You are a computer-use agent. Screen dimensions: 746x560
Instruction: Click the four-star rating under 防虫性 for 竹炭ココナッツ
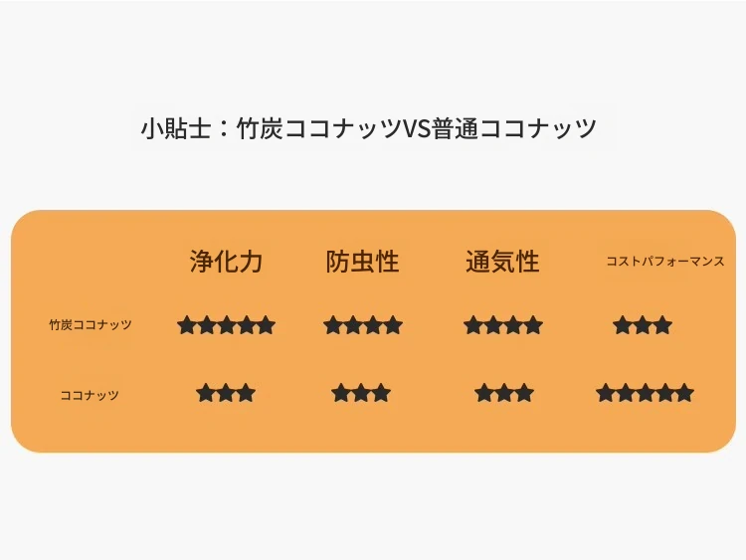[x=363, y=325]
